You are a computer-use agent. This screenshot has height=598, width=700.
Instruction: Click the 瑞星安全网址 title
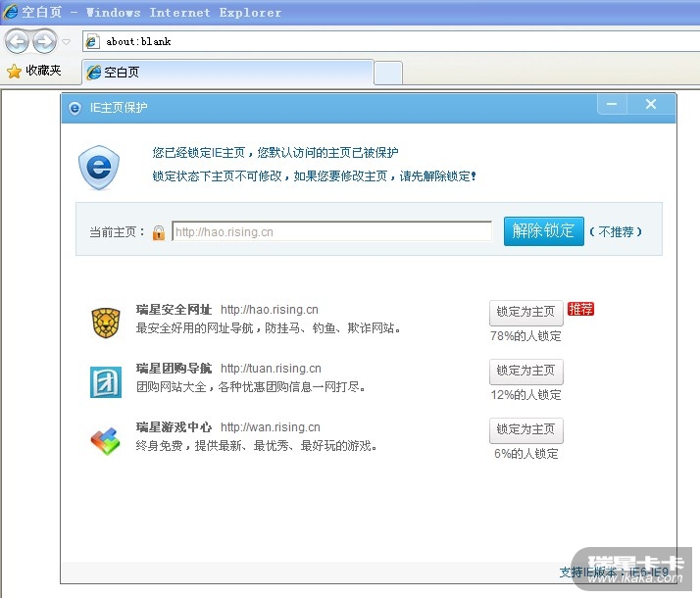pyautogui.click(x=174, y=309)
